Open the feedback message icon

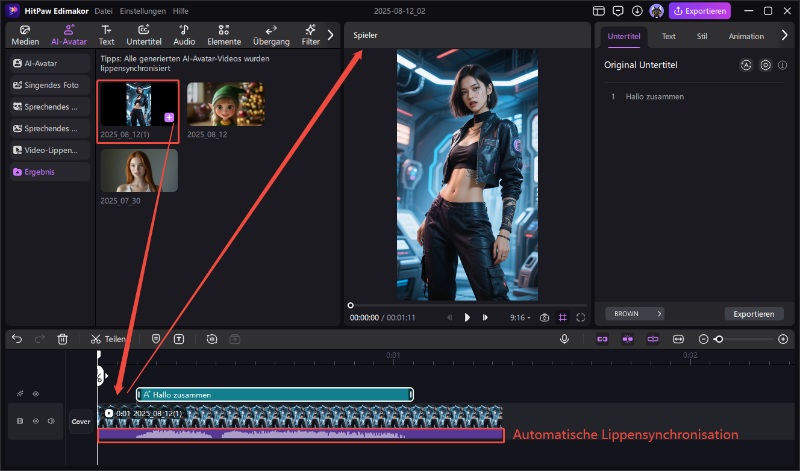tap(618, 11)
